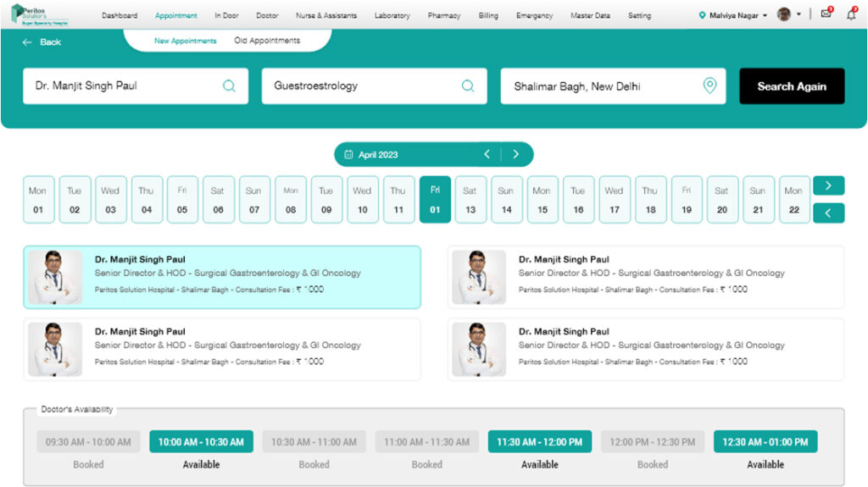The height and width of the screenshot is (487, 868).
Task: Click the location pin icon in Shalimar Bagh field
Action: (x=709, y=86)
